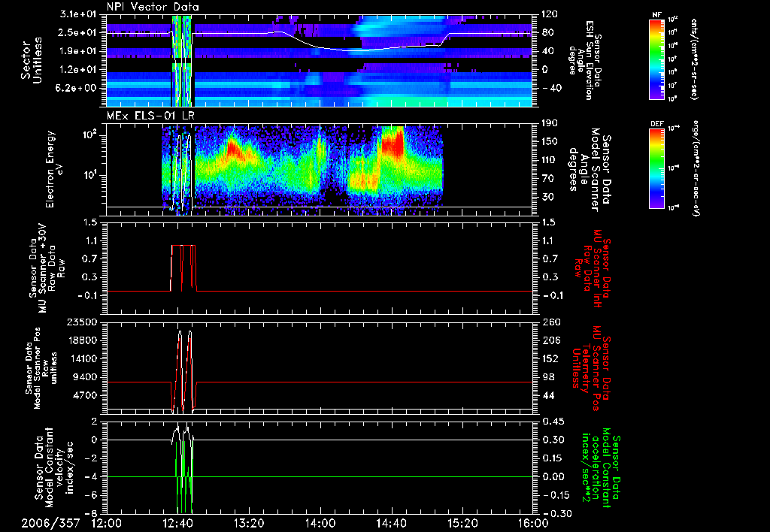Click the "DEF" color bar heading
Image resolution: width=770 pixels, height=532 pixels.
(657, 124)
